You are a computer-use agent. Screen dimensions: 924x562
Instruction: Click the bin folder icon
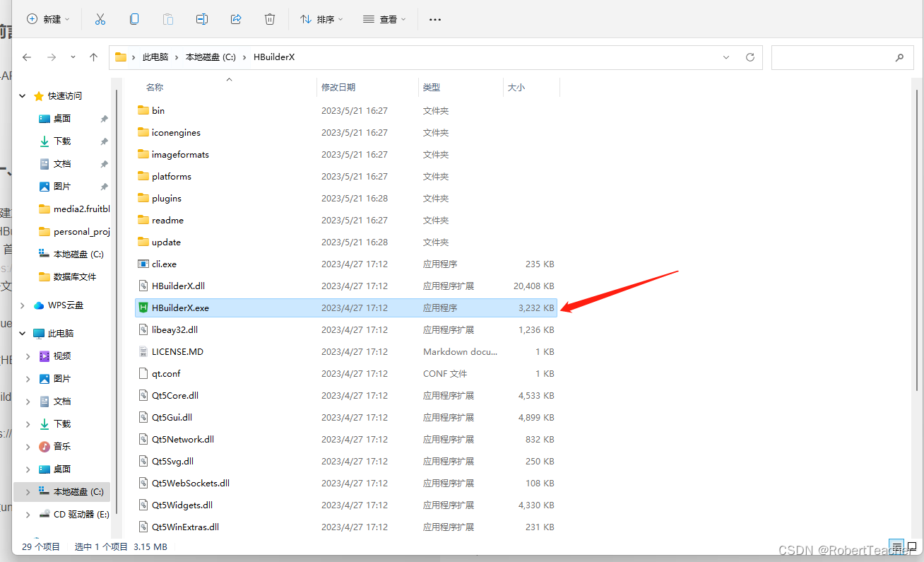(x=143, y=110)
